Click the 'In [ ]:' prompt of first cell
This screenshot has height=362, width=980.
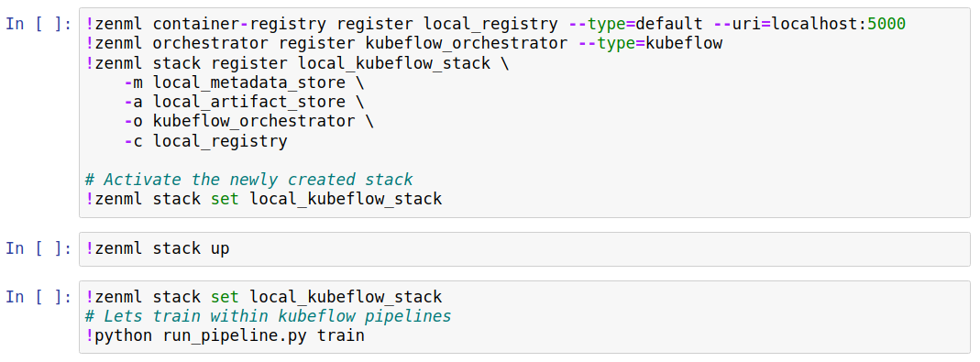pyautogui.click(x=39, y=25)
